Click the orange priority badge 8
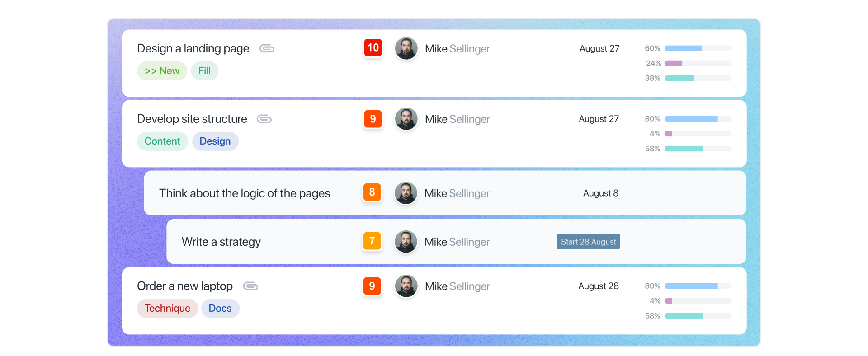This screenshot has height=356, width=868. [372, 192]
